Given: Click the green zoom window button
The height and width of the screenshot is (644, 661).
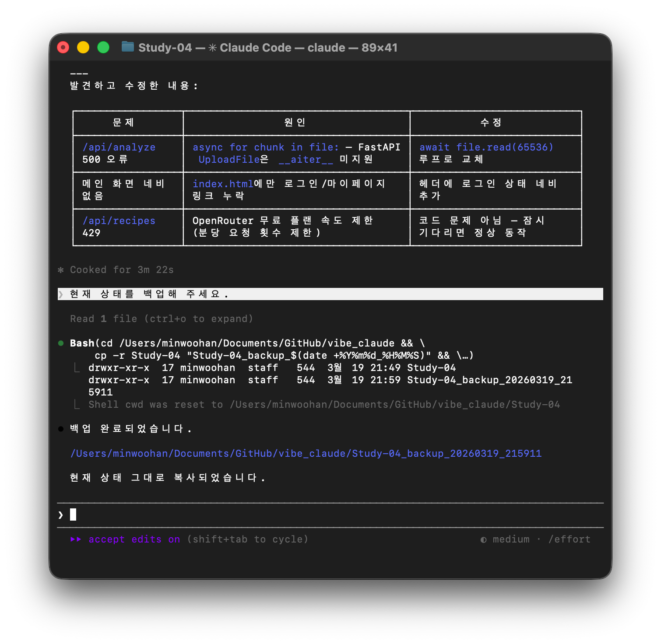Looking at the screenshot, I should click(103, 47).
